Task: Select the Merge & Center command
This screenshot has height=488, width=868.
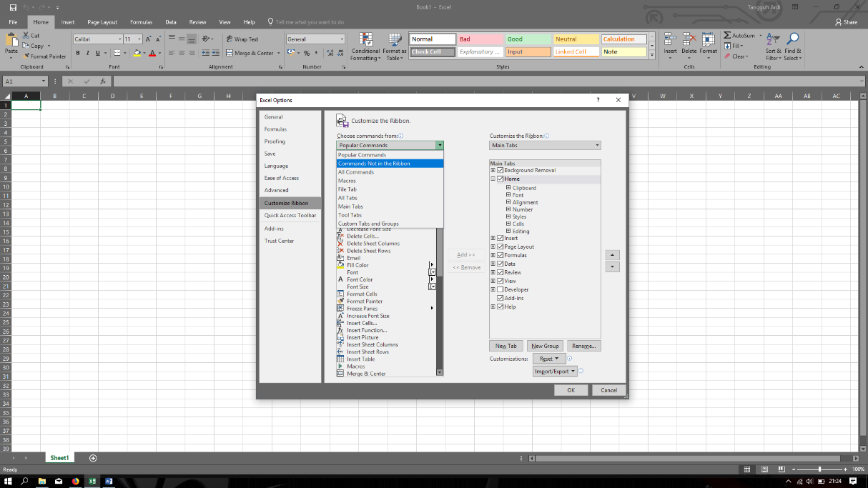Action: (365, 373)
